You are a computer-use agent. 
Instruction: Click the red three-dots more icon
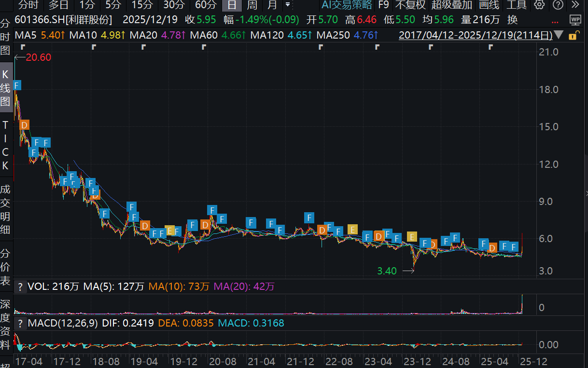pyautogui.click(x=556, y=22)
